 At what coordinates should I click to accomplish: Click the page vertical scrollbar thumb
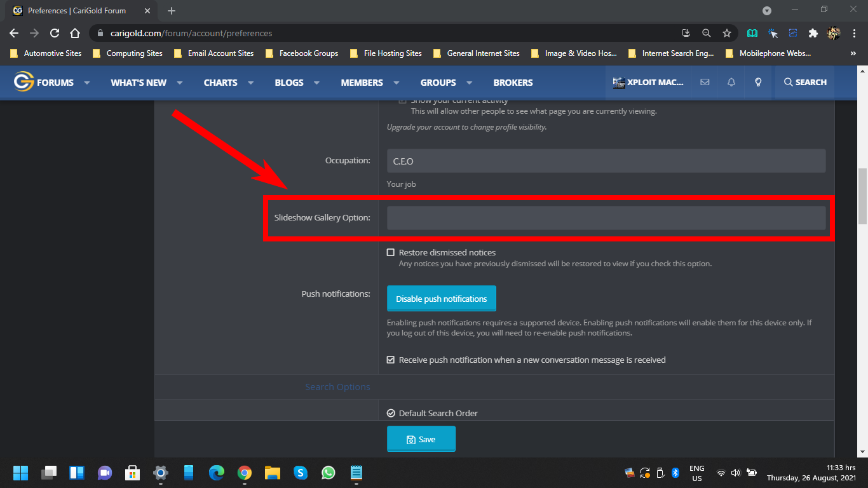tap(862, 196)
